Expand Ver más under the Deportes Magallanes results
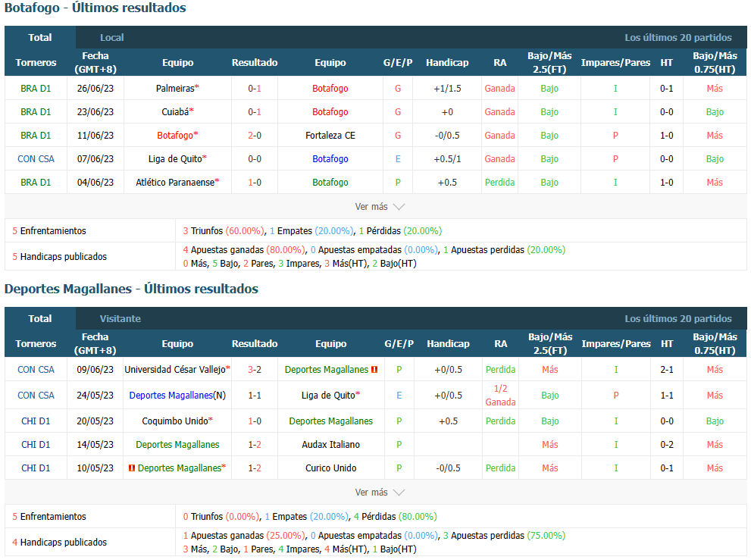751x560 pixels. click(x=380, y=492)
